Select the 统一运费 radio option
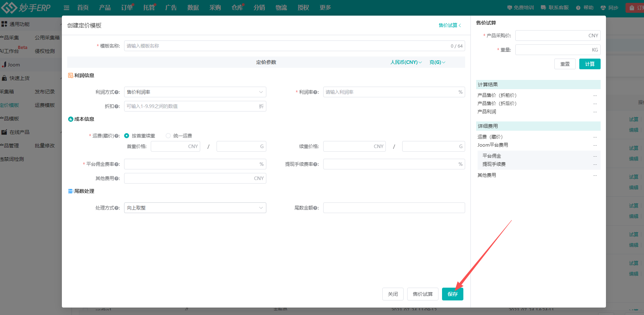Image resolution: width=644 pixels, height=315 pixels. pos(168,136)
